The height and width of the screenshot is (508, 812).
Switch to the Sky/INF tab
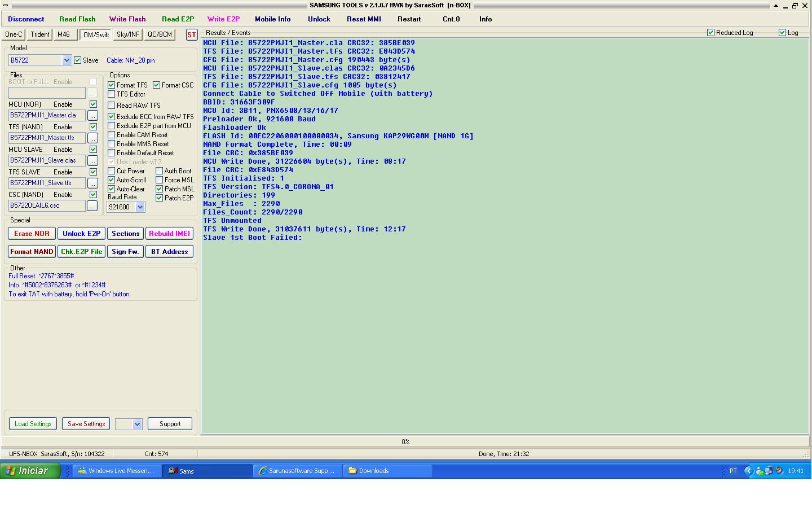coord(128,34)
